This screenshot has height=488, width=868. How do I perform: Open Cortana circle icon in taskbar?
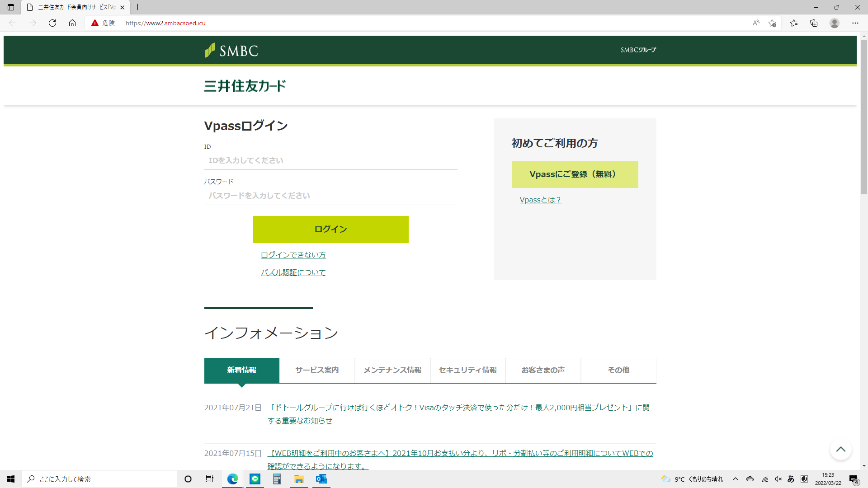pos(188,479)
